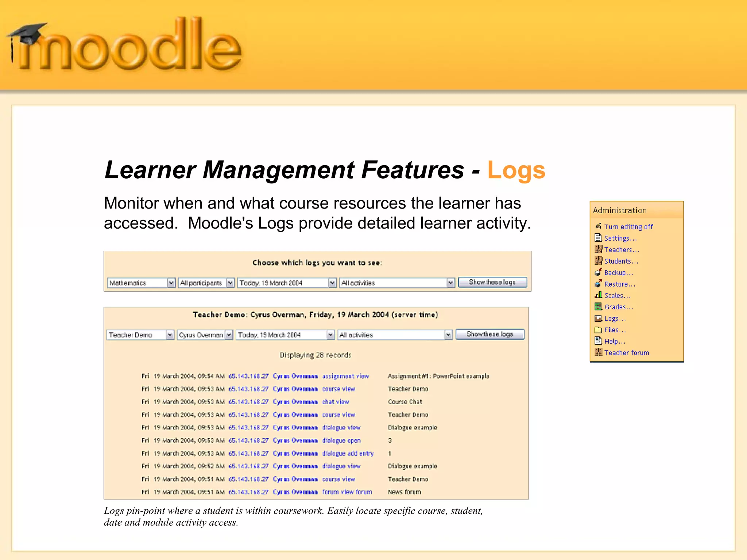
Task: Open the lower Today, 19 March 2004 dropdown
Action: [285, 335]
